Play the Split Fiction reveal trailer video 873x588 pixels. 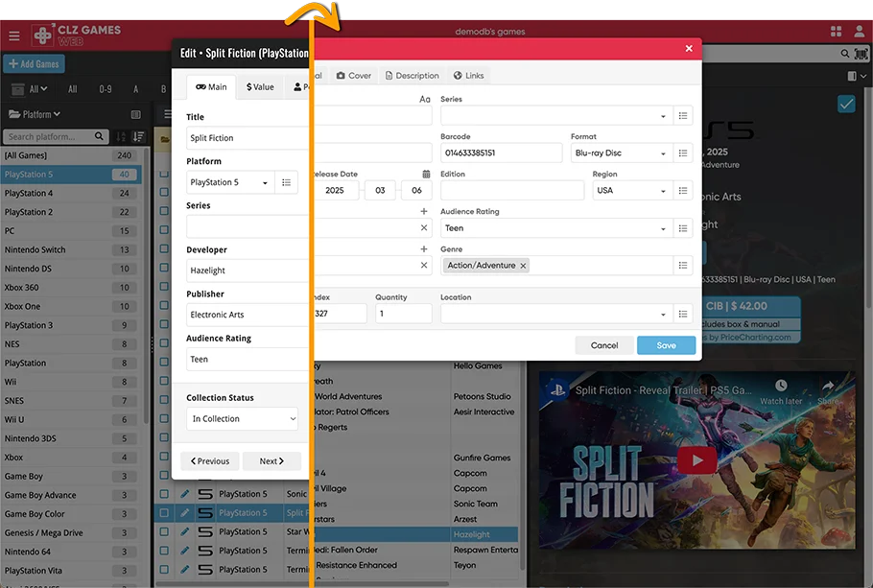pos(696,461)
